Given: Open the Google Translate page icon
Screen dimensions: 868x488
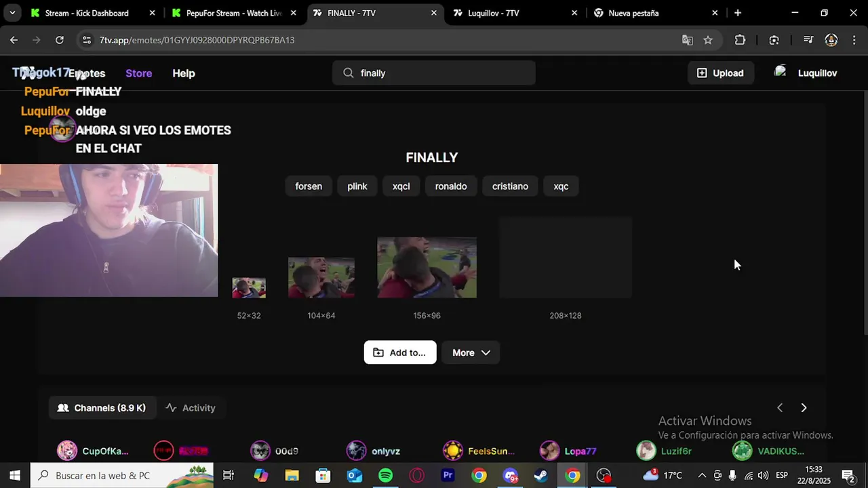Looking at the screenshot, I should [x=688, y=40].
